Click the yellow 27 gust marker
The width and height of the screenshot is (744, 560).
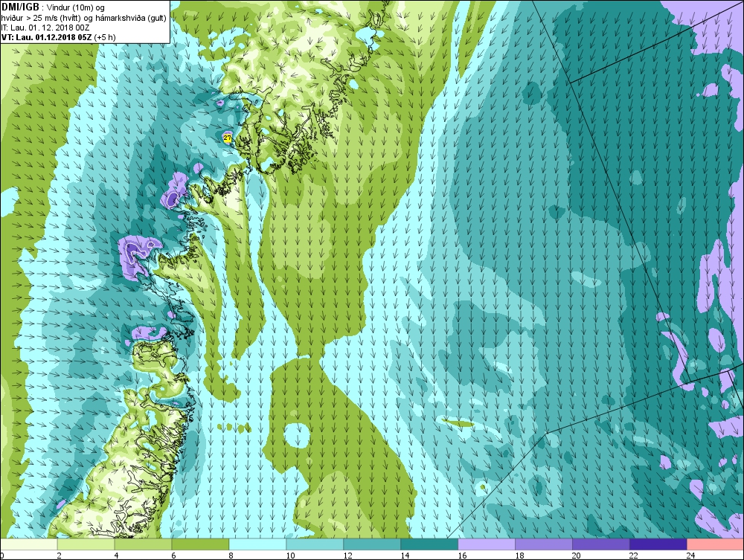[227, 138]
